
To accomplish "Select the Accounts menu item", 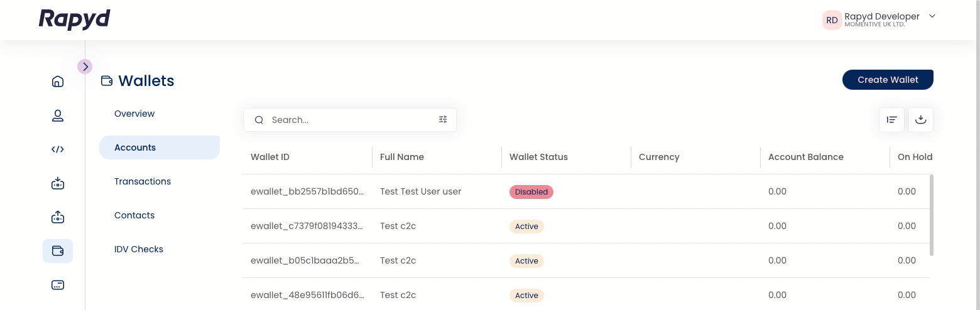I will tap(160, 147).
